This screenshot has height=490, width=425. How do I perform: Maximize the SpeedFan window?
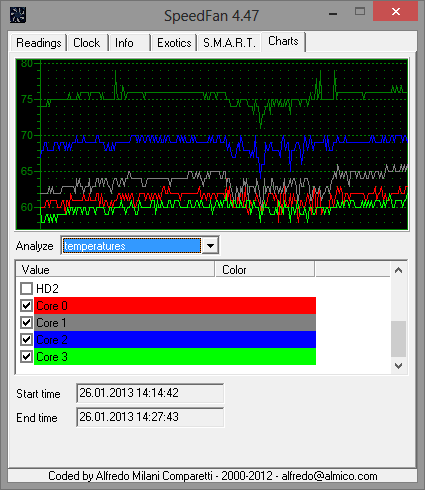tap(360, 12)
